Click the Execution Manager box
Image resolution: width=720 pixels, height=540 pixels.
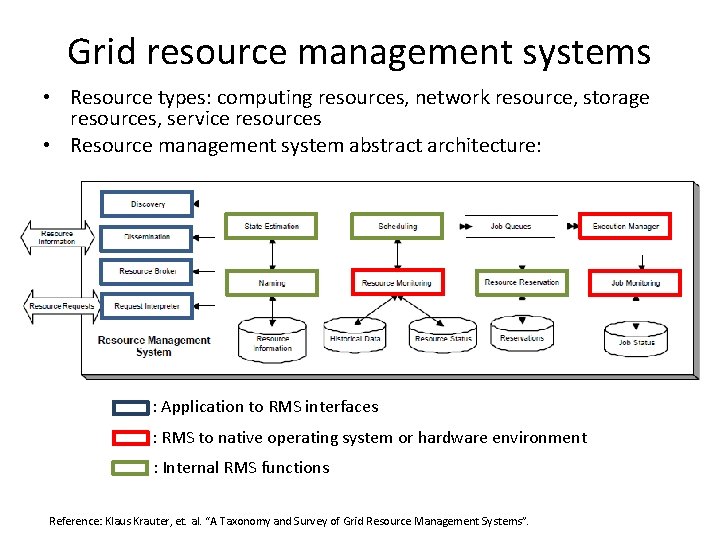click(625, 226)
